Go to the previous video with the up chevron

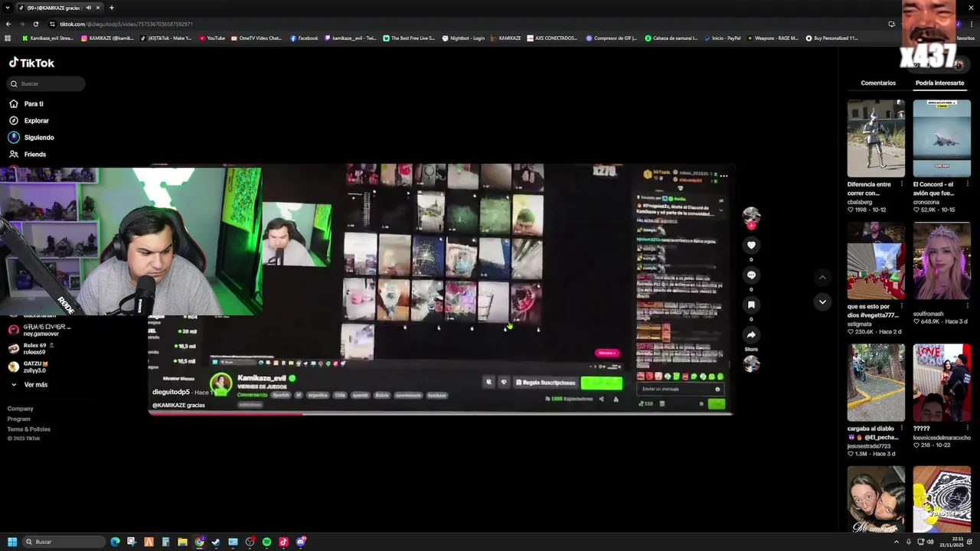822,277
